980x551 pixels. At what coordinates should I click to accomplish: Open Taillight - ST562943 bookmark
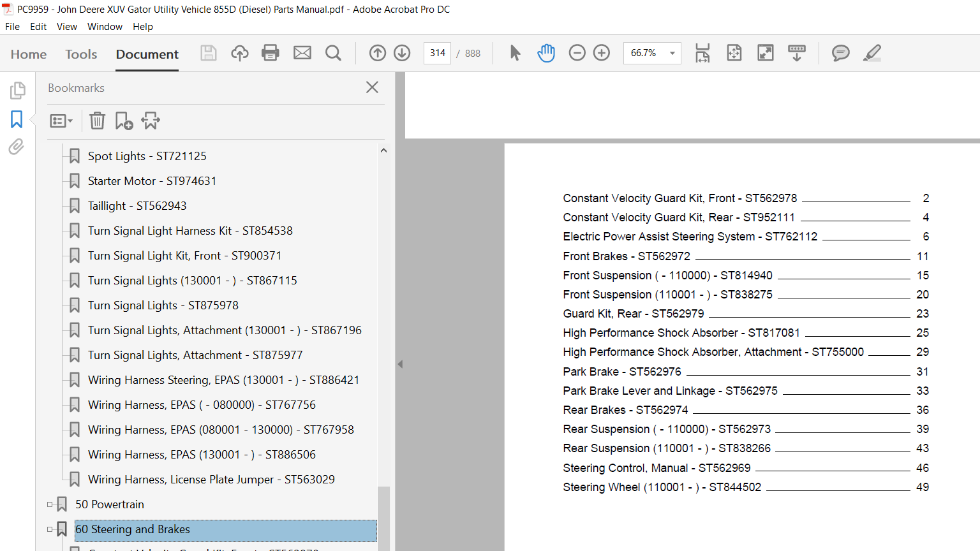[137, 206]
